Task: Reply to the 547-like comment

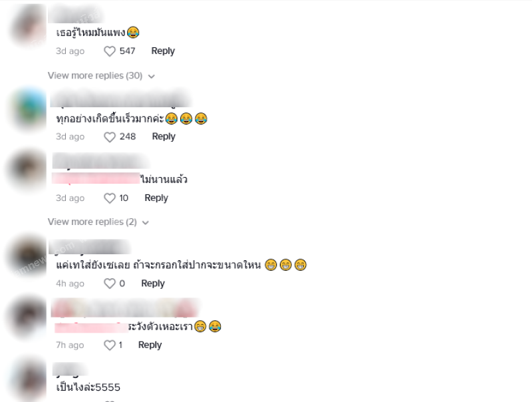Action: (163, 51)
